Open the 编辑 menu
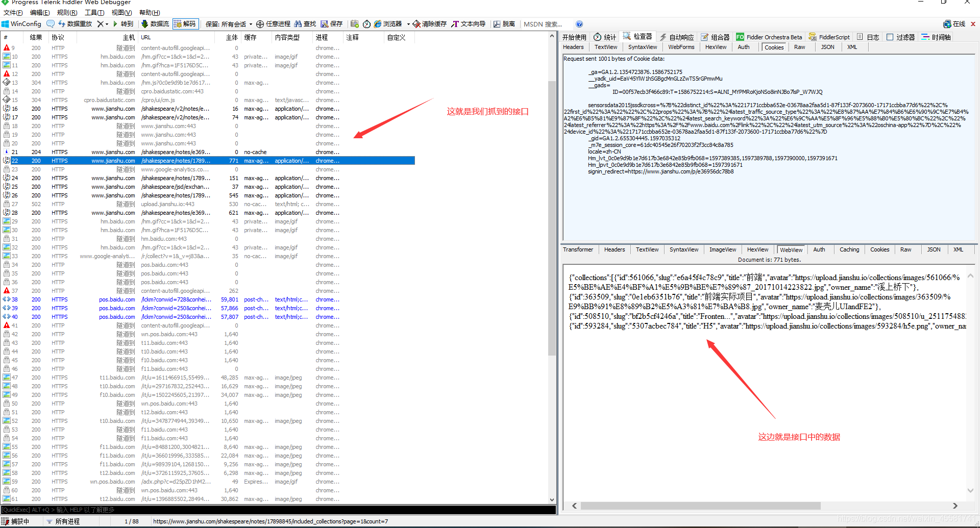Screen dimensions: 980x528 [x=40, y=13]
